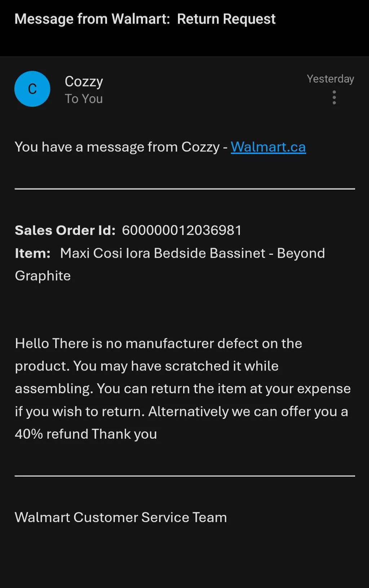Tap the "Yesterday" timestamp

(x=330, y=79)
